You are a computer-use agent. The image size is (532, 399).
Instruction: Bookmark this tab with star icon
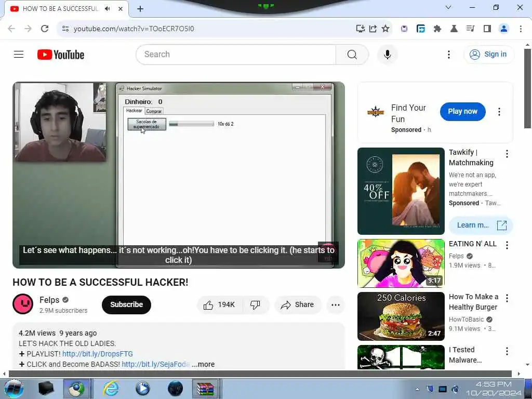[385, 29]
